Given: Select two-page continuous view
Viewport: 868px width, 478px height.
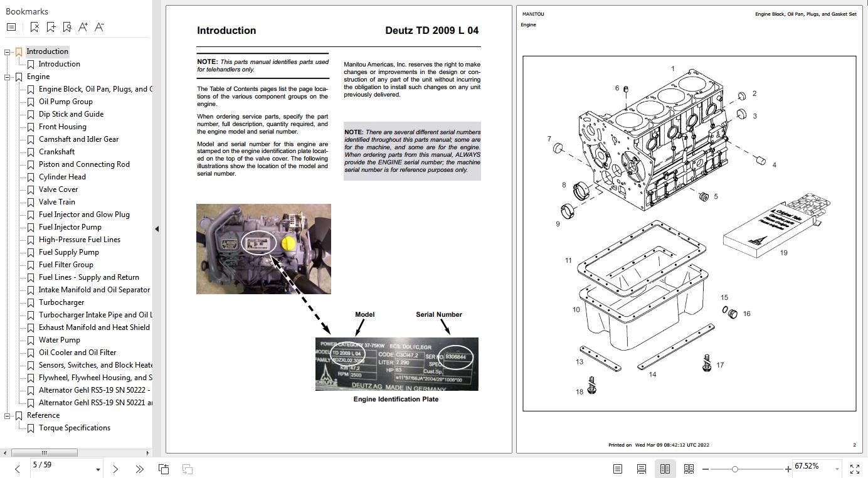Looking at the screenshot, I should click(689, 469).
